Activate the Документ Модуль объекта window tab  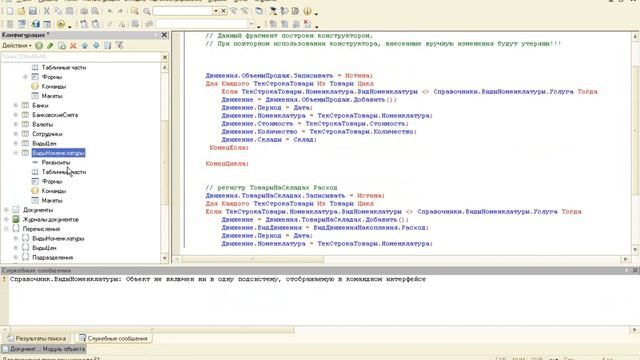pyautogui.click(x=43, y=349)
